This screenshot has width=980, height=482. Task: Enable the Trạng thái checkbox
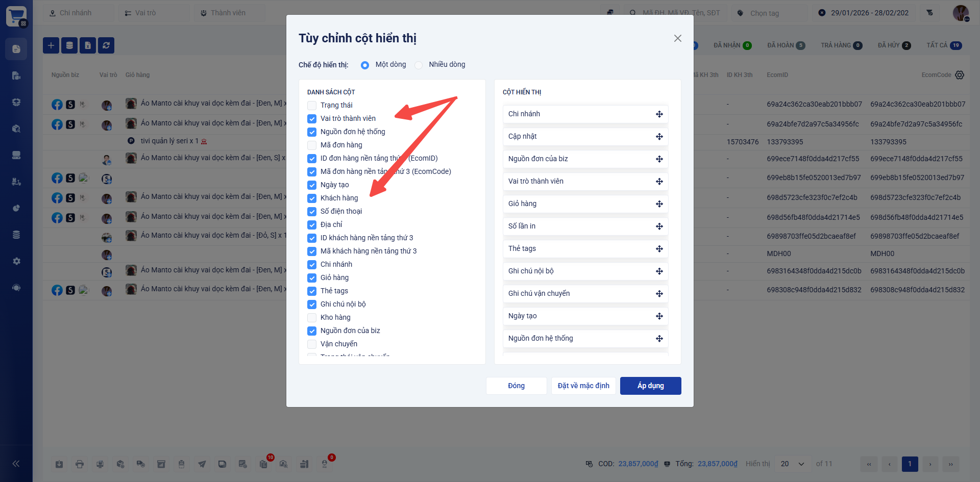pyautogui.click(x=312, y=106)
